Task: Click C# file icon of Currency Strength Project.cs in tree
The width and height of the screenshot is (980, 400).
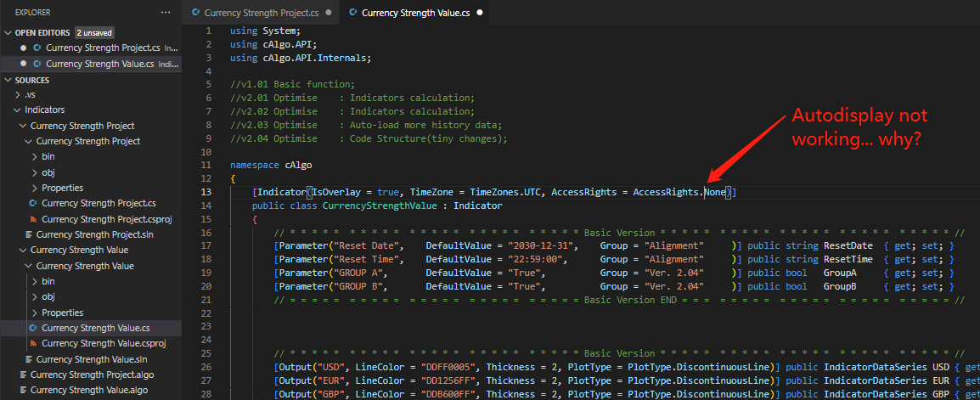Action: [x=33, y=203]
